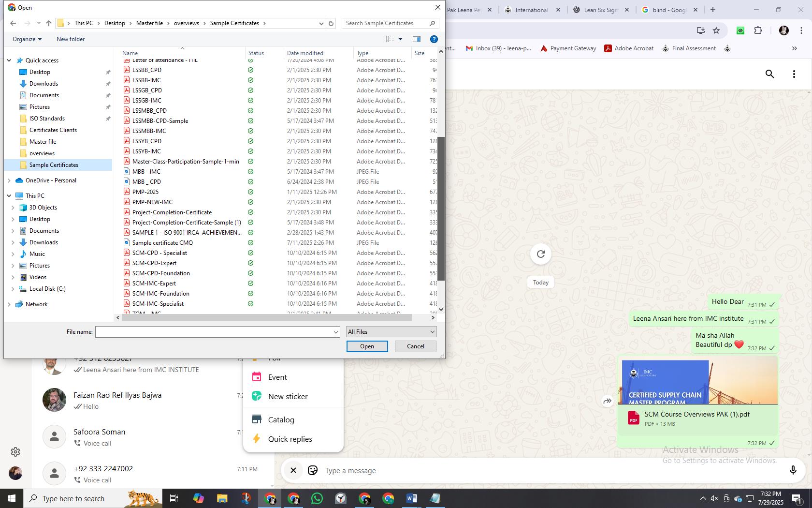
Task: Open SCM Course Overviews PAK (1).pdf attachment
Action: coord(697,418)
